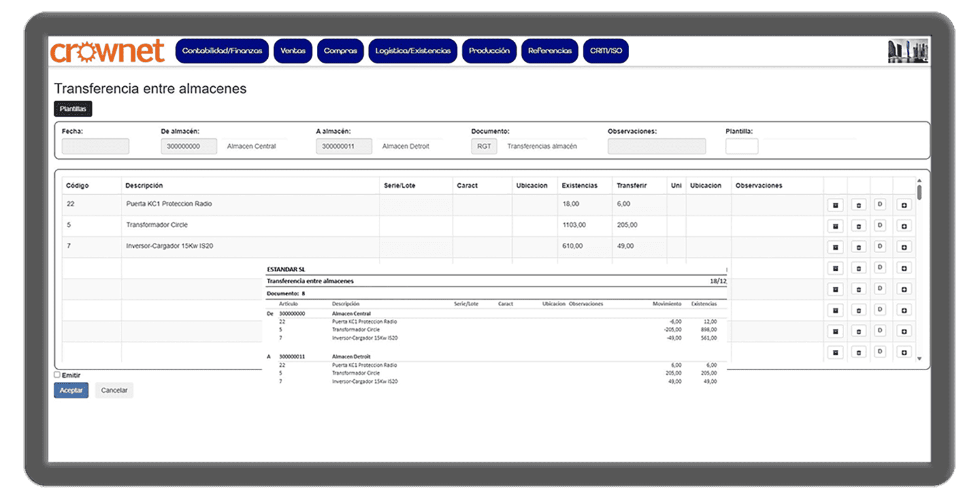Viewport: 980px width, 498px height.
Task: Open the Contabilidad/Finanzas menu
Action: point(222,51)
